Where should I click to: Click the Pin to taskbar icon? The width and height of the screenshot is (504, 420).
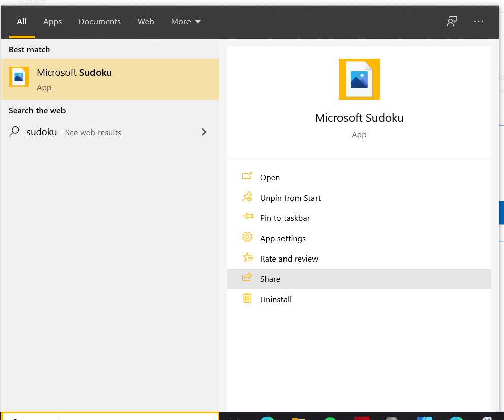tap(247, 216)
